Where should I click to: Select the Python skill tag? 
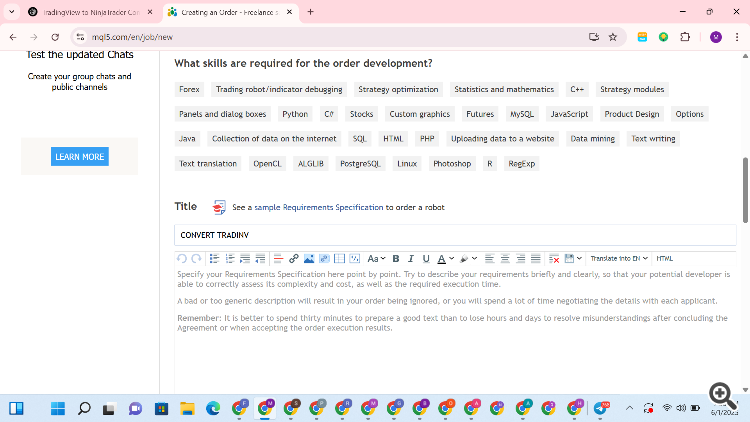[x=295, y=114]
